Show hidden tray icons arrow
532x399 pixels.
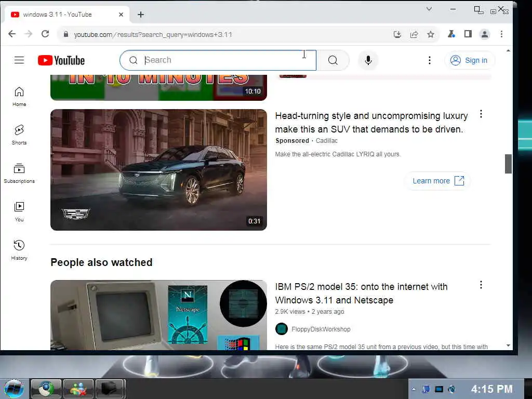[x=413, y=389]
